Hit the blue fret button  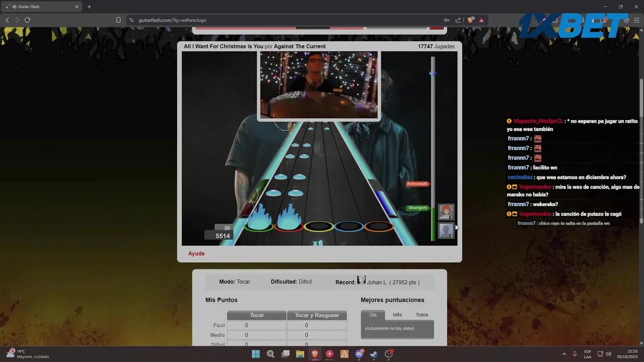[x=349, y=227]
